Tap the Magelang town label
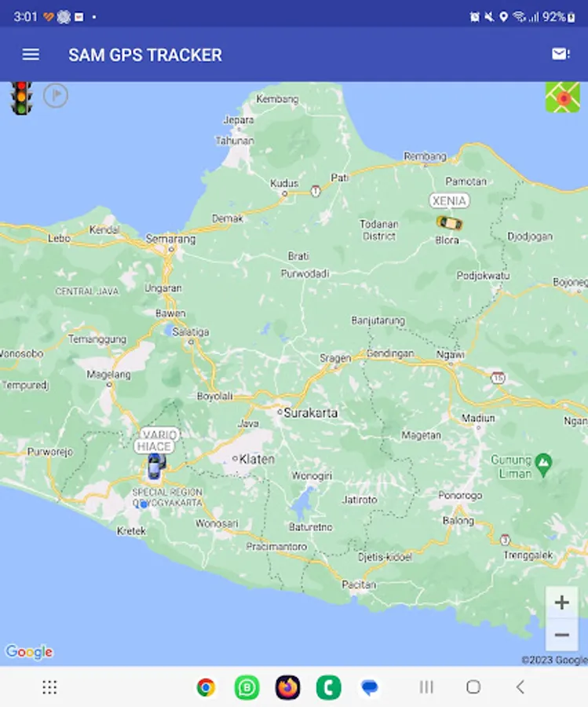This screenshot has height=707, width=588. tap(108, 374)
